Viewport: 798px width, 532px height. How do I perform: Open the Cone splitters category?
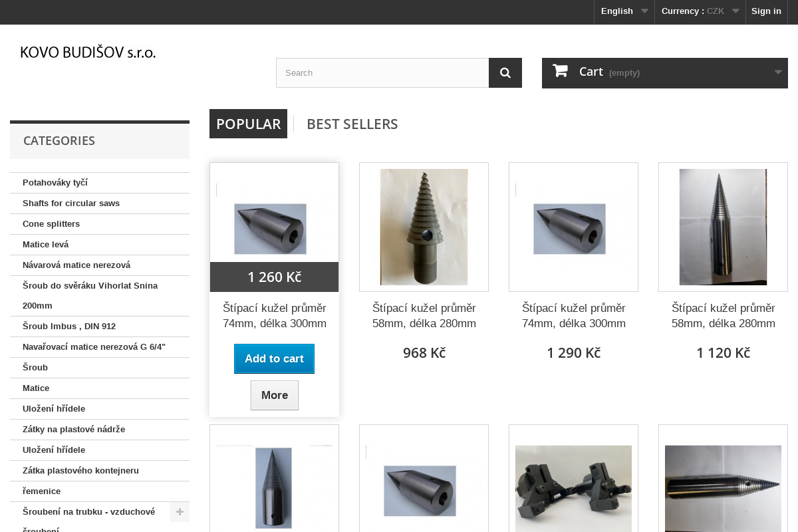51,224
